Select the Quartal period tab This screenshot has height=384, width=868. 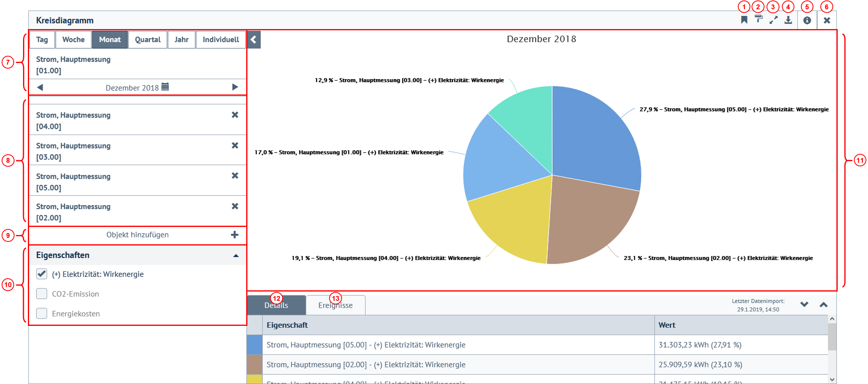click(x=148, y=40)
